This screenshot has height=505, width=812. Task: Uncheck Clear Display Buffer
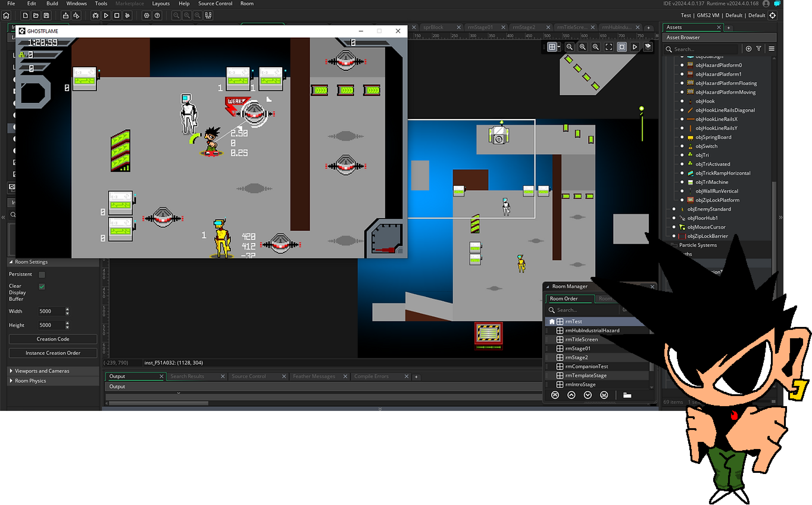(x=42, y=286)
